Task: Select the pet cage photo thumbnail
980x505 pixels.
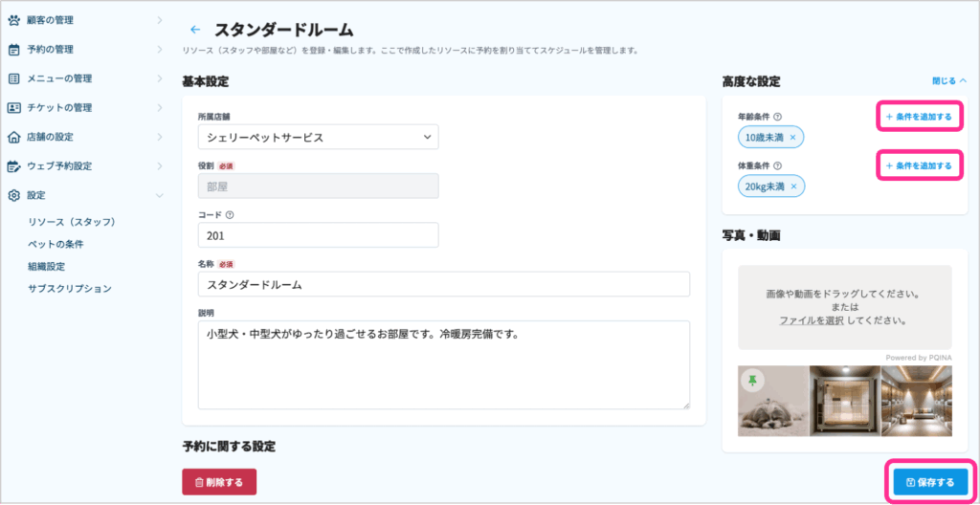Action: pyautogui.click(x=845, y=402)
